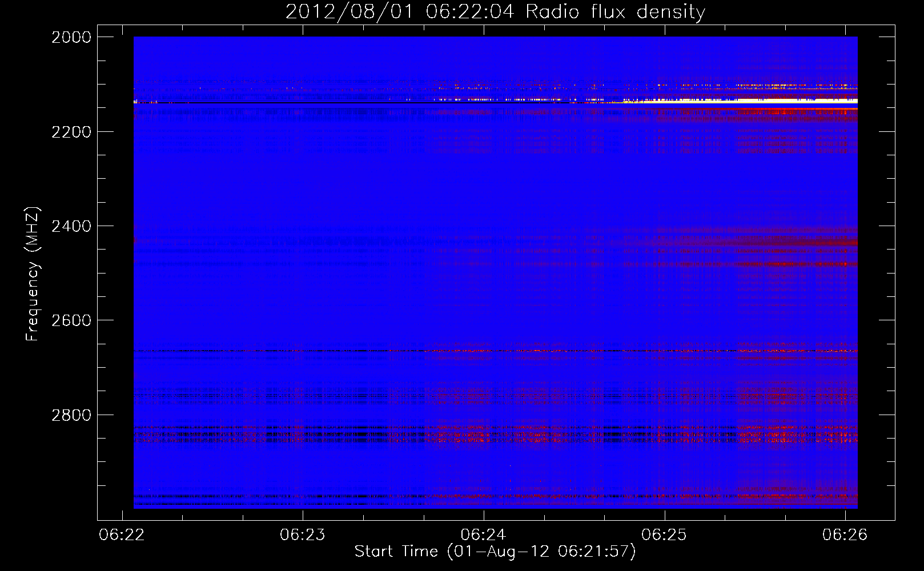Screen dimensions: 924x571
Task: Pick the 2000 frequency tick label
Action: click(71, 37)
